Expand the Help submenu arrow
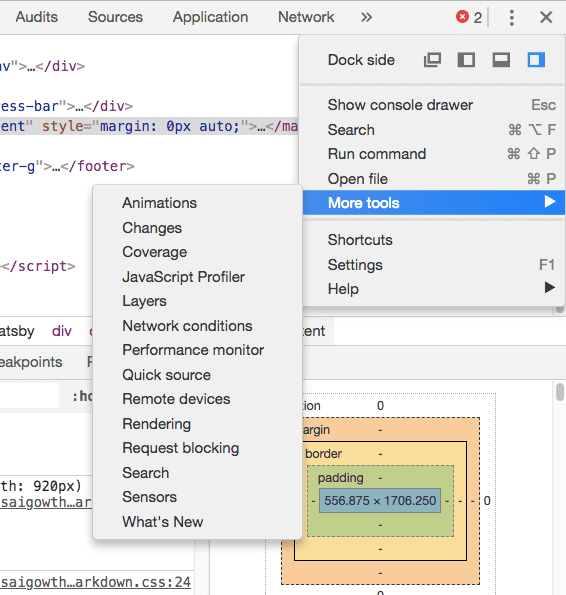 click(550, 288)
